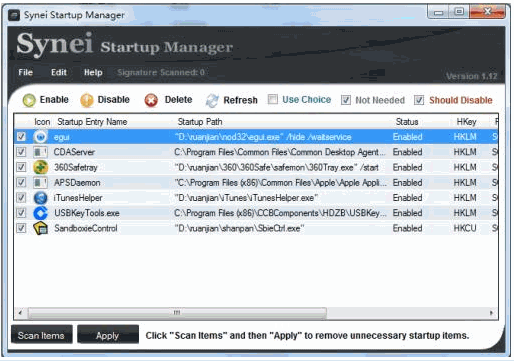Select the SandboxieControl entry name
The width and height of the screenshot is (514, 361).
point(86,228)
